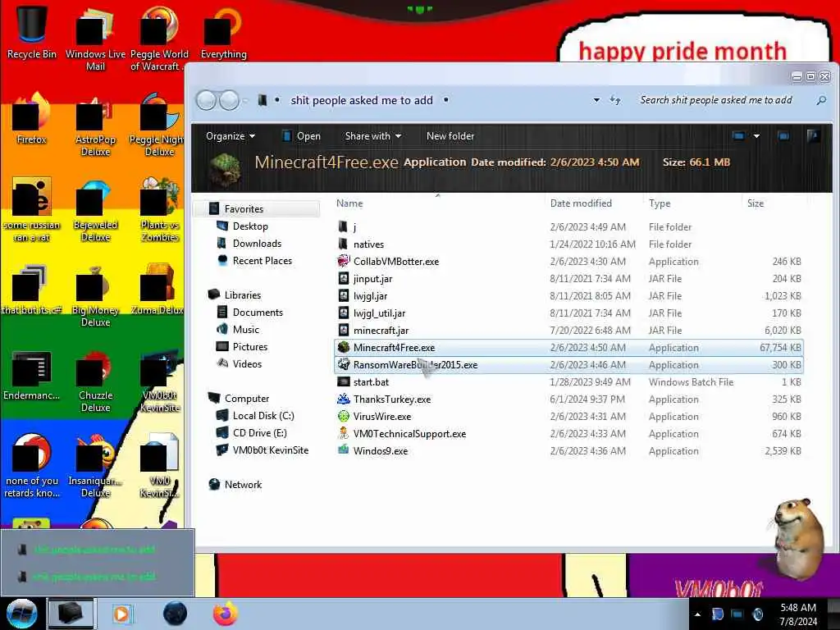Open CD Drive (E:)
The width and height of the screenshot is (840, 630).
point(259,433)
